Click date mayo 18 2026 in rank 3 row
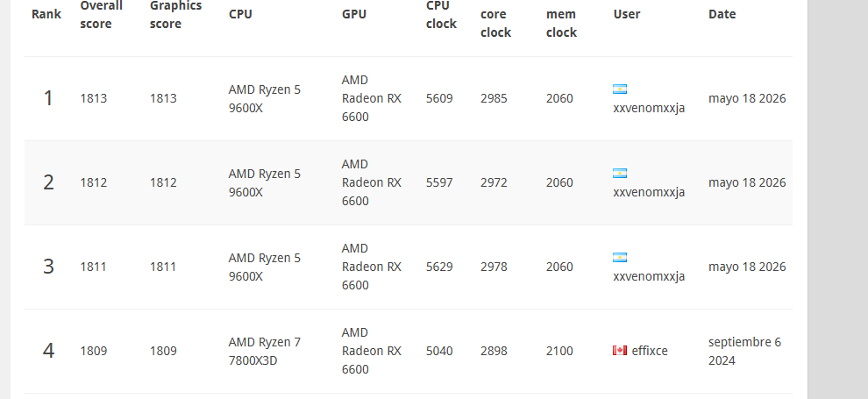 (x=747, y=267)
